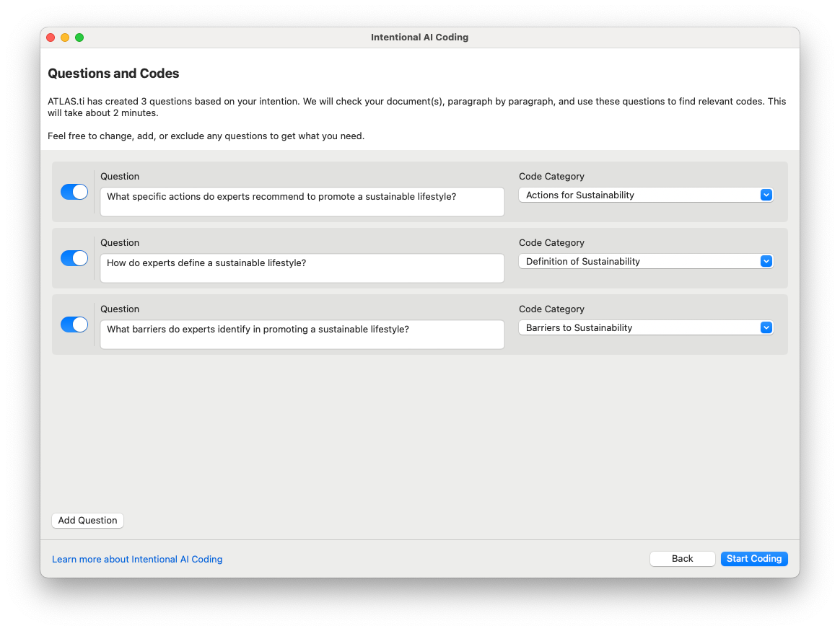The width and height of the screenshot is (840, 631).
Task: Click Start Coding
Action: click(x=753, y=558)
